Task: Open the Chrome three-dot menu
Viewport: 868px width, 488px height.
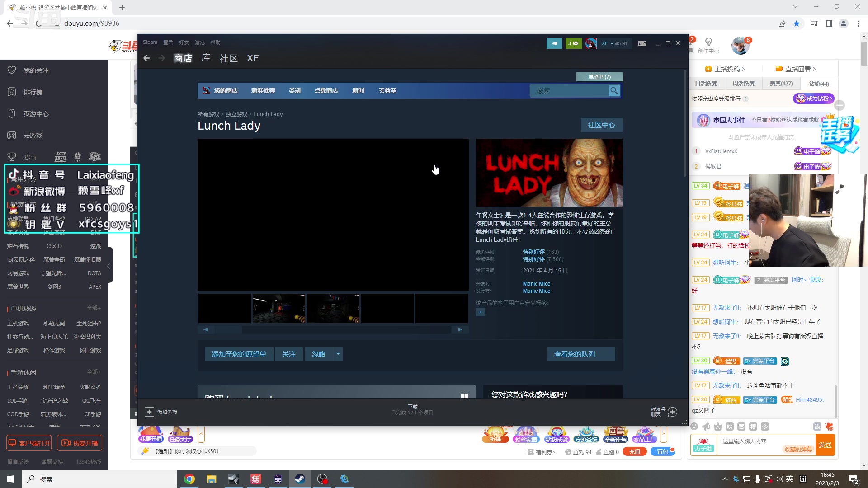Action: click(858, 23)
